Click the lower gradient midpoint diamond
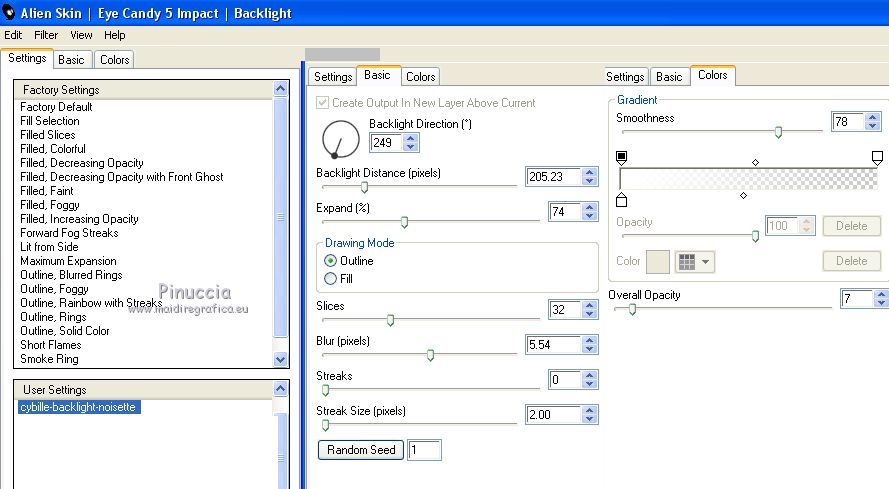Image resolution: width=889 pixels, height=489 pixels. [x=743, y=196]
